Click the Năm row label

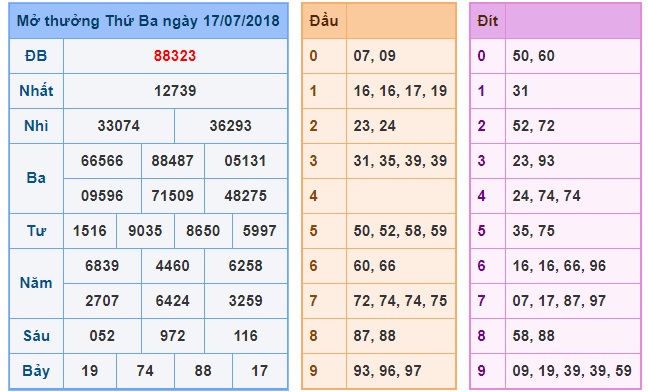tap(36, 283)
